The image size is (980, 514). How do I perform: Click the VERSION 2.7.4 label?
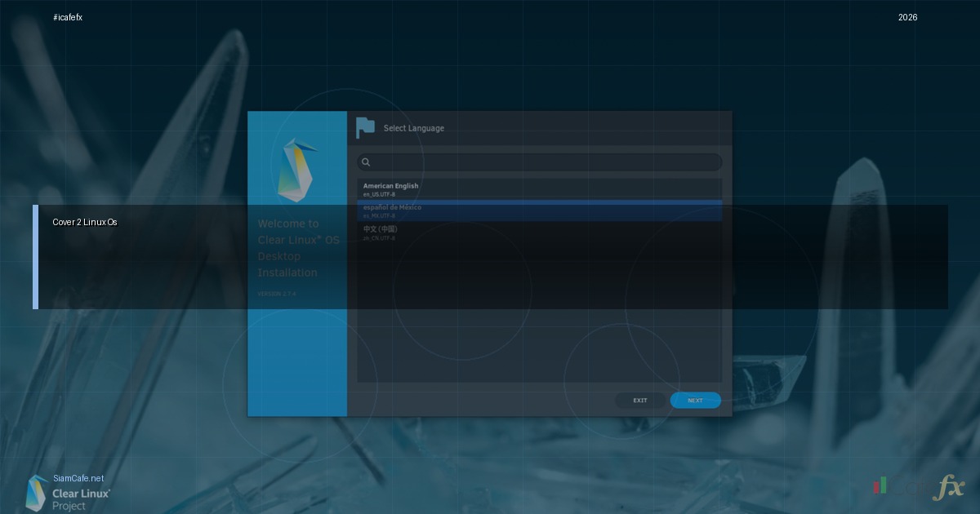(x=277, y=294)
